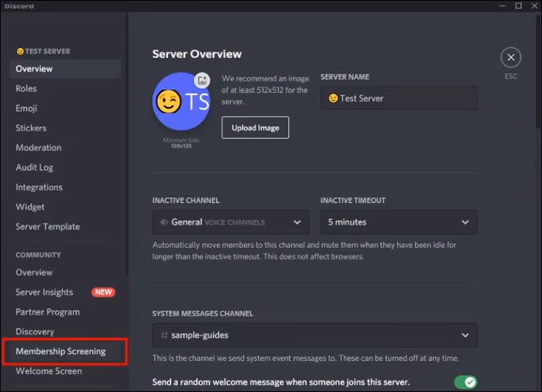Click the ESC close circle icon
The width and height of the screenshot is (542, 392).
(510, 57)
